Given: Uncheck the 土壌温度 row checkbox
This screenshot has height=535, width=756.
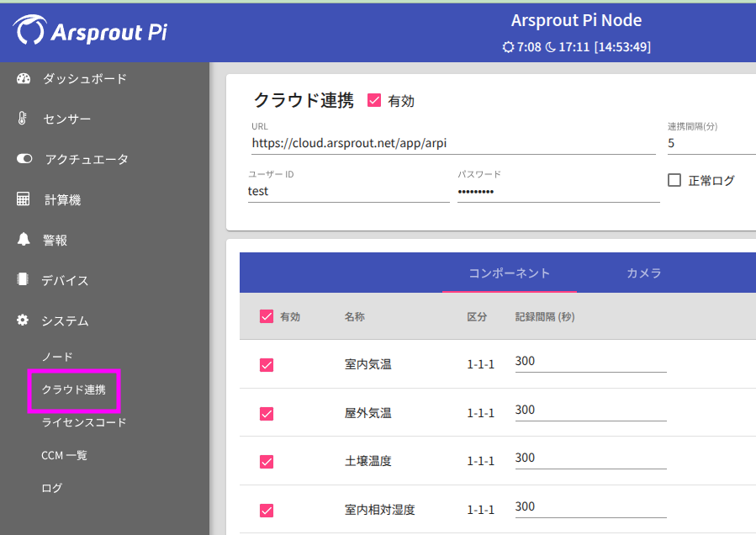Looking at the screenshot, I should 267,462.
